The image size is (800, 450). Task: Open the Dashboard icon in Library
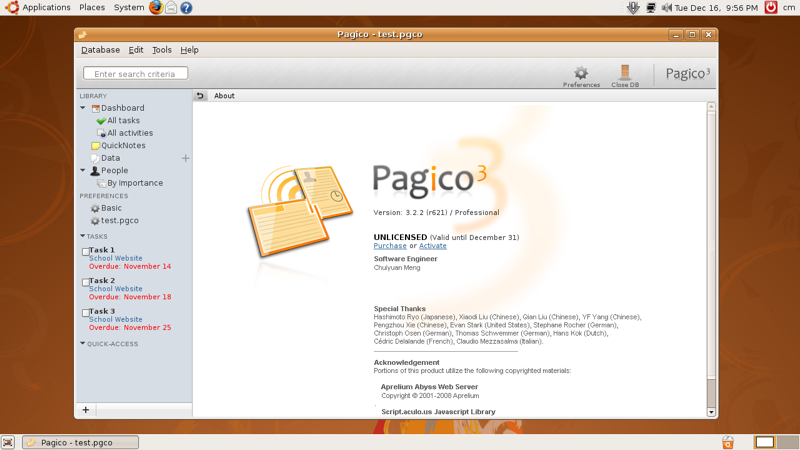coord(95,108)
